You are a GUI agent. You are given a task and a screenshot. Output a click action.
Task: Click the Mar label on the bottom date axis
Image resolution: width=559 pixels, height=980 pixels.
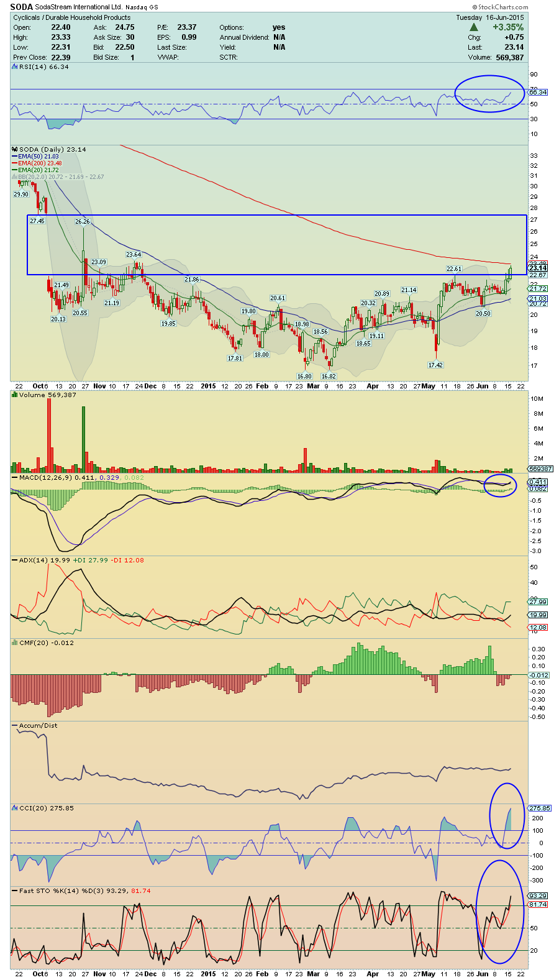[x=313, y=974]
